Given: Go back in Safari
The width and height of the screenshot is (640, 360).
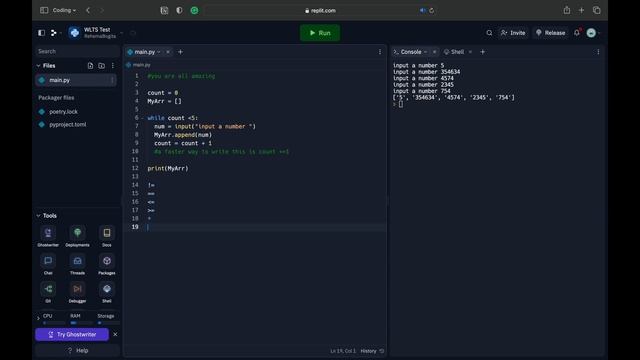Looking at the screenshot, I should (88, 10).
